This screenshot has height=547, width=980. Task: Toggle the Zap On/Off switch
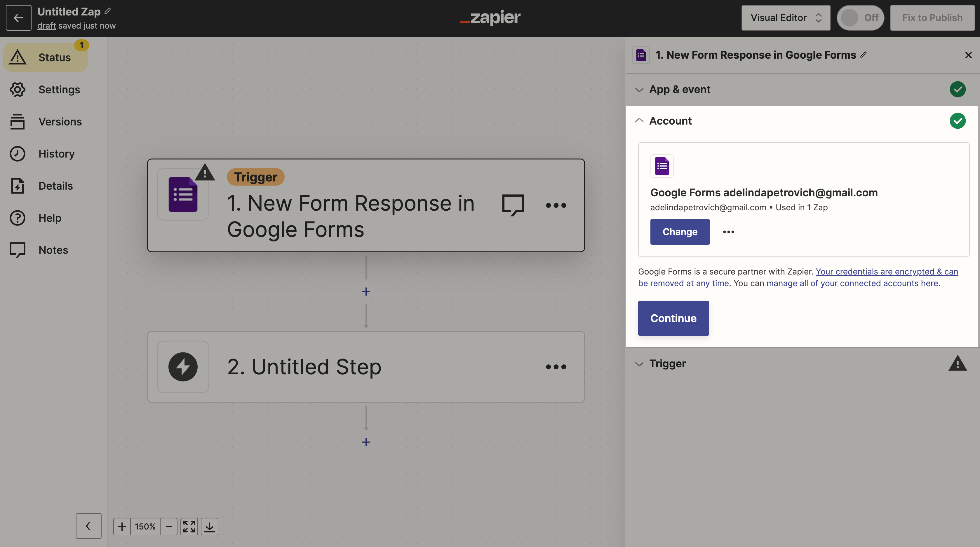point(860,18)
